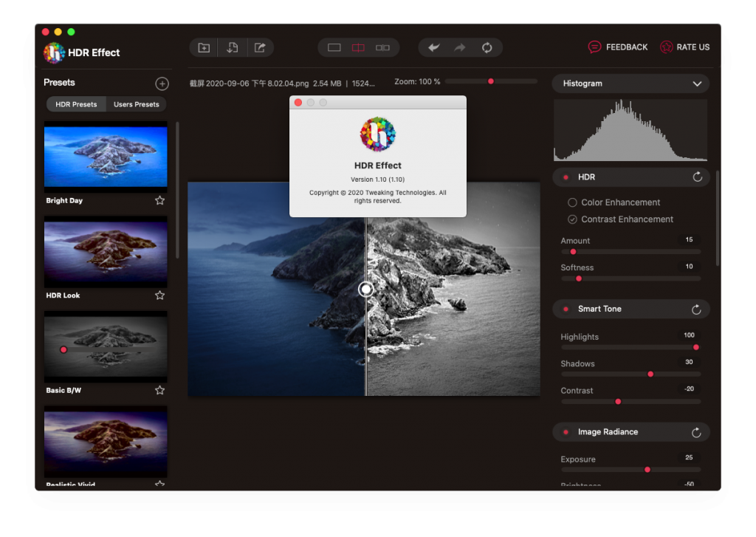The height and width of the screenshot is (537, 756).
Task: Switch to split-slider compare view
Action: (x=358, y=48)
